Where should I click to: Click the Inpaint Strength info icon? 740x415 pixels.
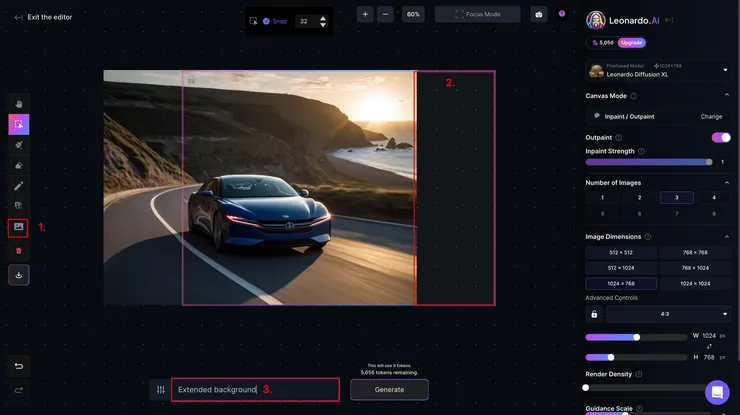click(641, 151)
